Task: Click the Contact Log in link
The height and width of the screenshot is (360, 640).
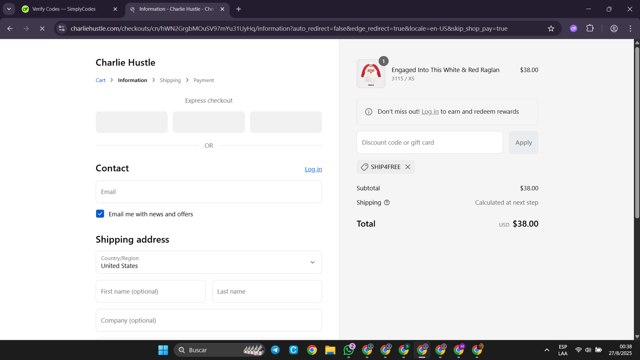Action: [313, 169]
